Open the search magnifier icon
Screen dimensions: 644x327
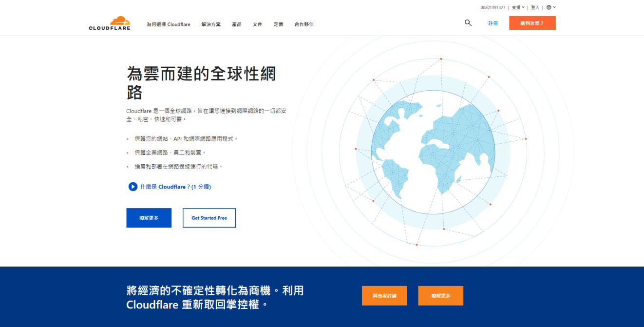pos(468,23)
